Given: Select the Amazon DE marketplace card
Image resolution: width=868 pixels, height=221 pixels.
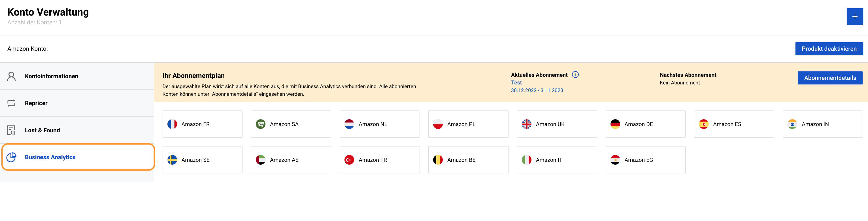Looking at the screenshot, I should (x=645, y=124).
